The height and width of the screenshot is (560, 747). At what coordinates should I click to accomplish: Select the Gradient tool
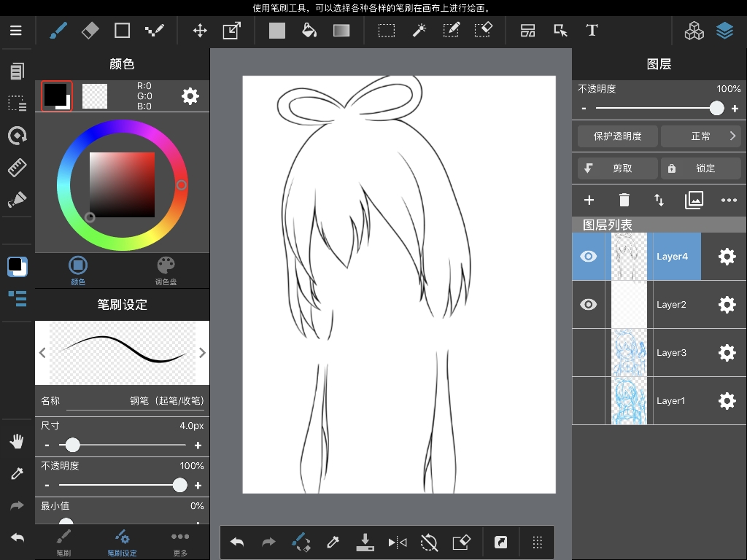pyautogui.click(x=341, y=31)
